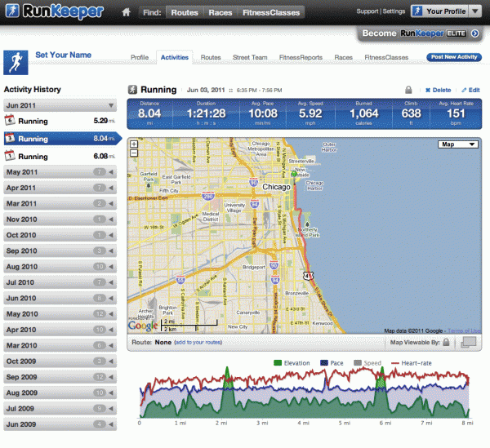The image size is (490, 448).
Task: Open the FitnessClasses profile tab
Action: tap(386, 57)
